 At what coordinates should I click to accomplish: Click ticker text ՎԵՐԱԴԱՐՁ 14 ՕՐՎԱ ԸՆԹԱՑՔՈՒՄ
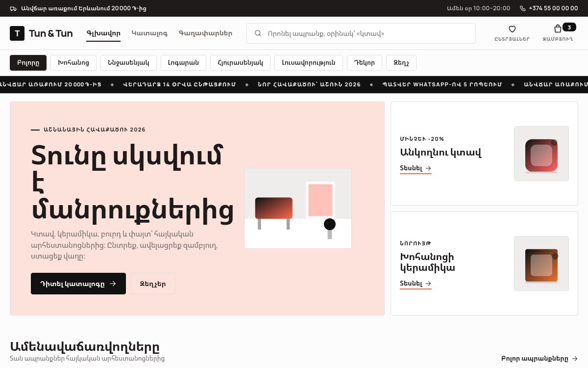(x=179, y=84)
